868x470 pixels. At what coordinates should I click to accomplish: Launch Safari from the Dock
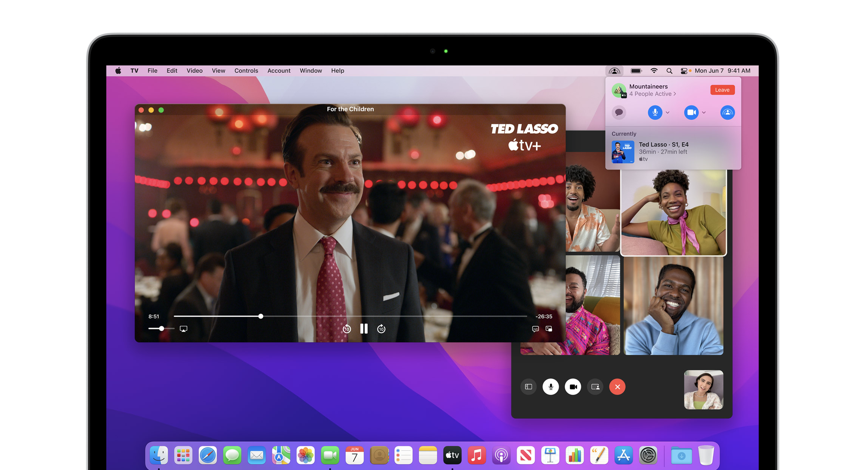tap(208, 455)
